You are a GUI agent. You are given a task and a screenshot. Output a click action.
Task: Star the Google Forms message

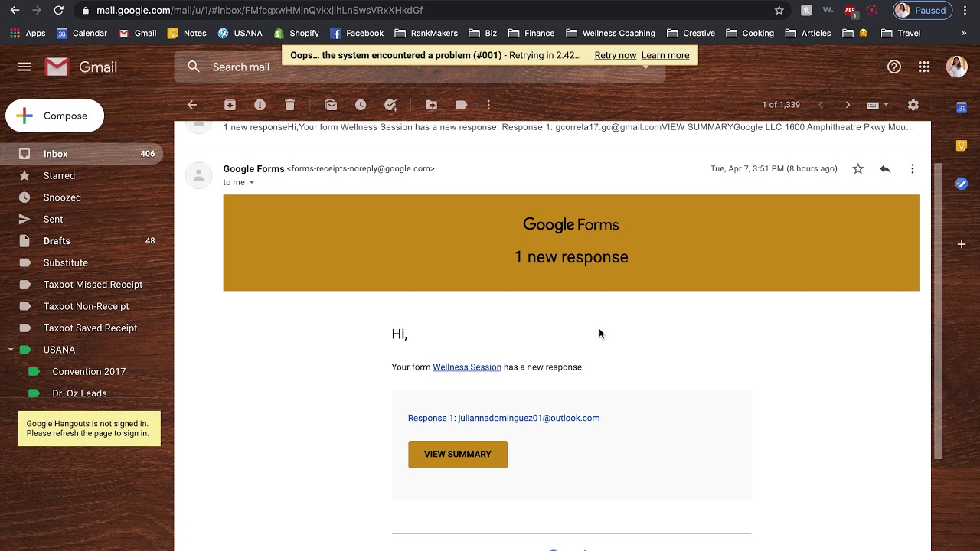pos(858,169)
